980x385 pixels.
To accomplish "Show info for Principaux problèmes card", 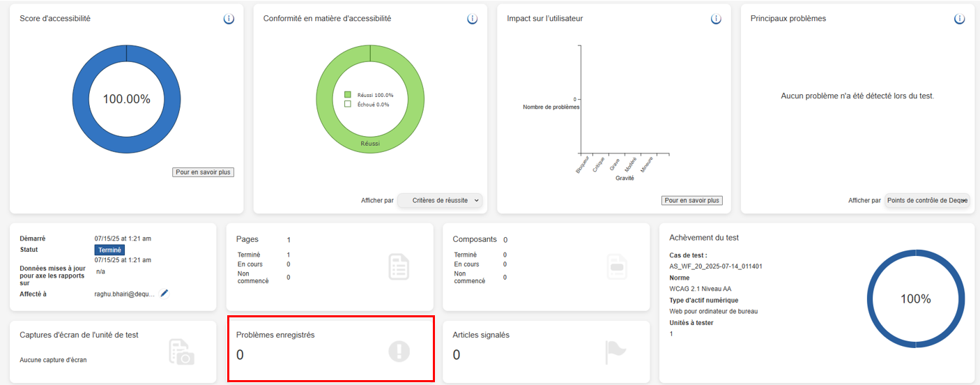I will (959, 19).
